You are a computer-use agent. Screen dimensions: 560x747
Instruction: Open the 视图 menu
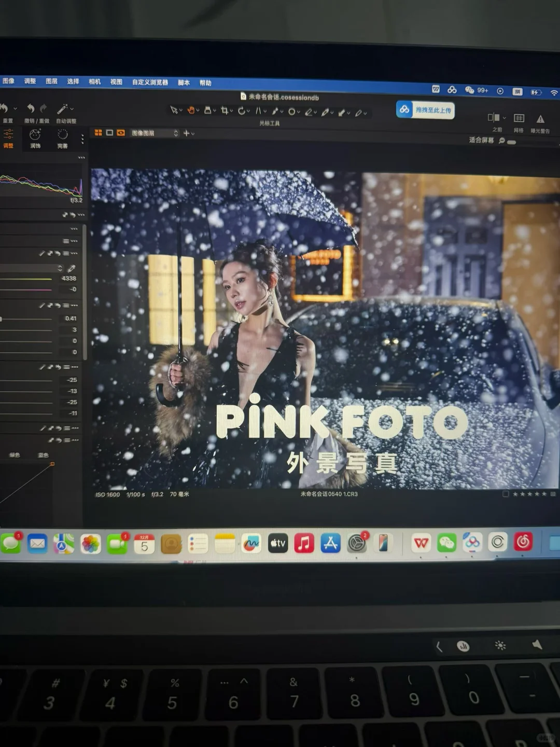point(116,82)
